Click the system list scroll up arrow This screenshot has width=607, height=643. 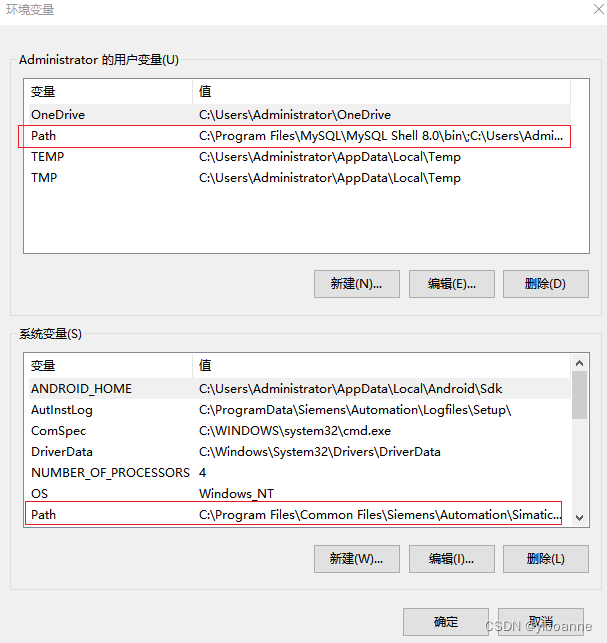[x=580, y=363]
